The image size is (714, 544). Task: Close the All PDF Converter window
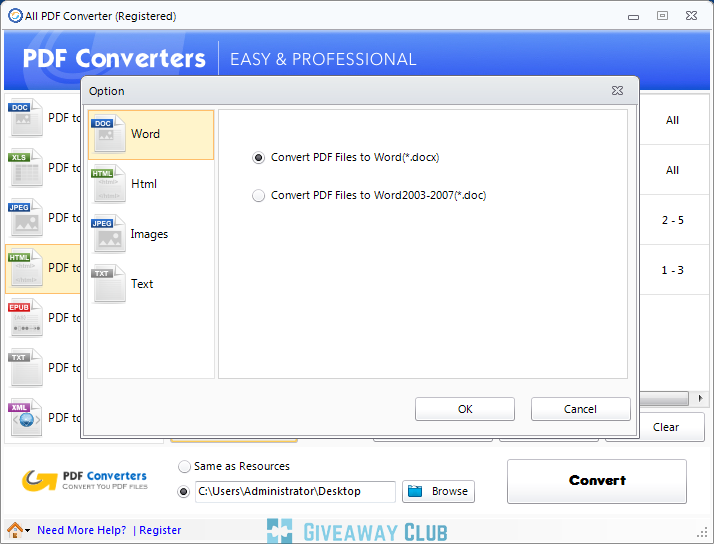pos(691,16)
